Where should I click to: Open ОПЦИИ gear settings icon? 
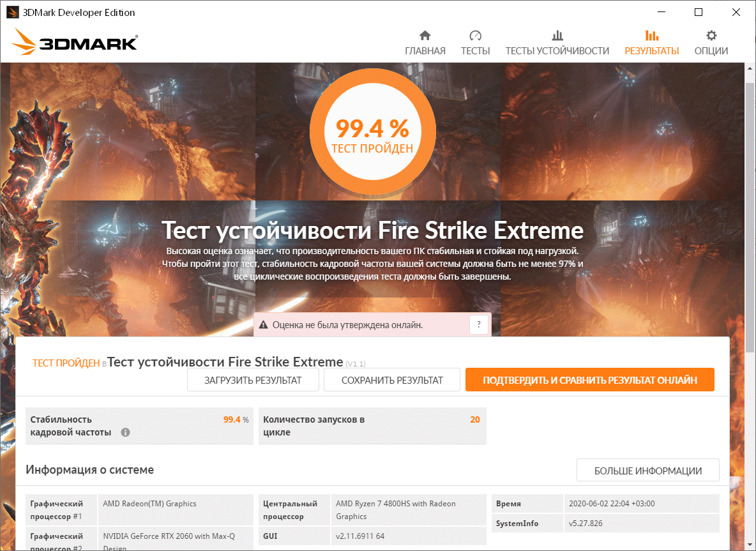tap(711, 36)
